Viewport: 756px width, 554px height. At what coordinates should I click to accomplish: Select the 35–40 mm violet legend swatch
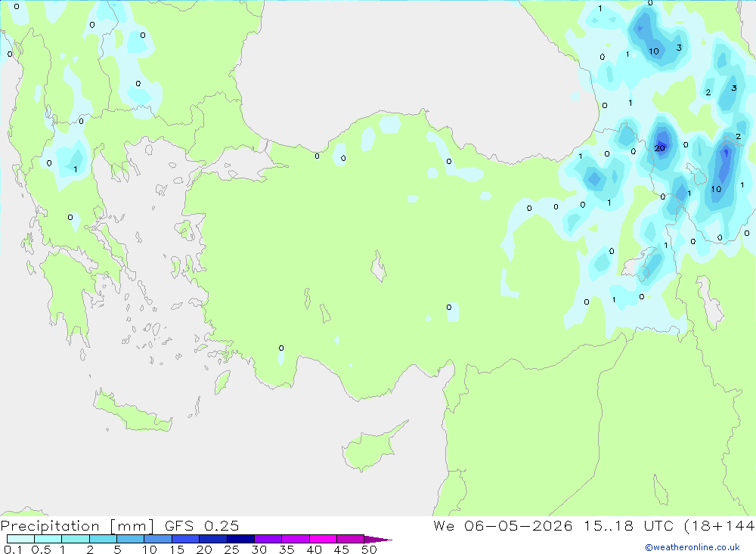pos(295,539)
